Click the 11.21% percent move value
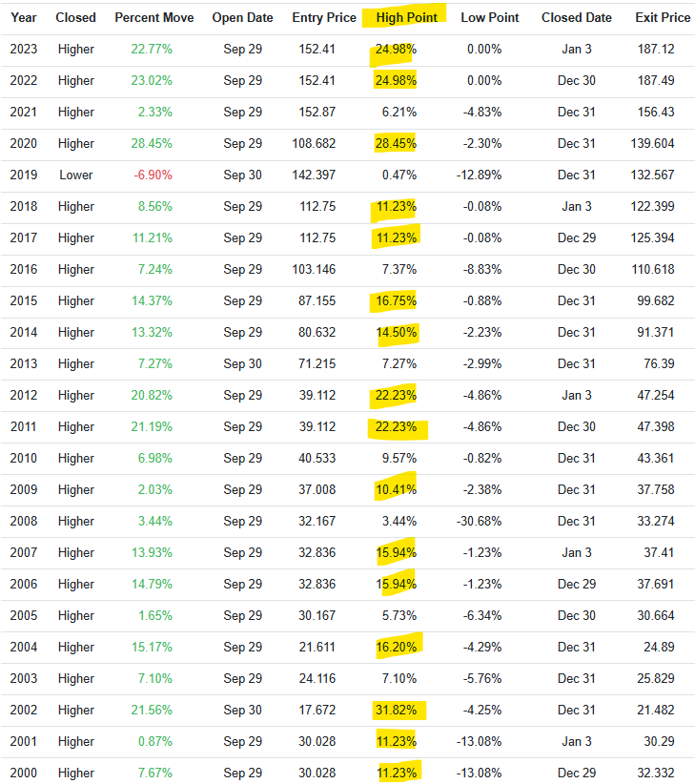Image resolution: width=695 pixels, height=784 pixels. (x=152, y=238)
